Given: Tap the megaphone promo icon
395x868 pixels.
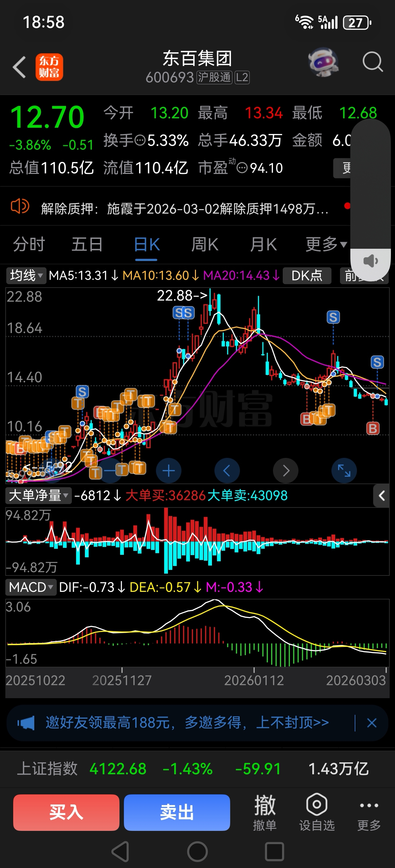Looking at the screenshot, I should 26,723.
